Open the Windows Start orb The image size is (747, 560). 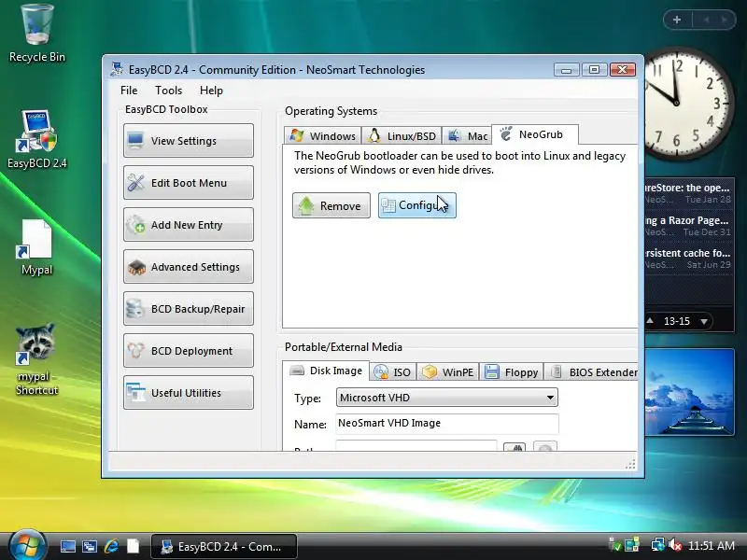[x=27, y=546]
